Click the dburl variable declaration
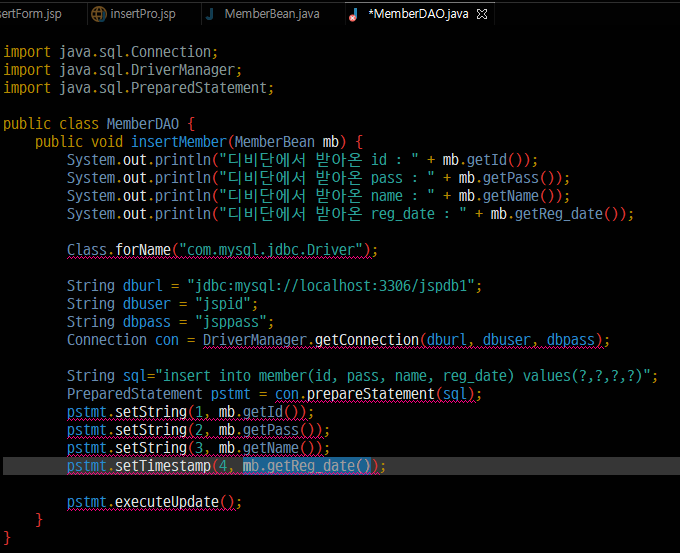Viewport: 680px width, 553px height. pos(143,286)
